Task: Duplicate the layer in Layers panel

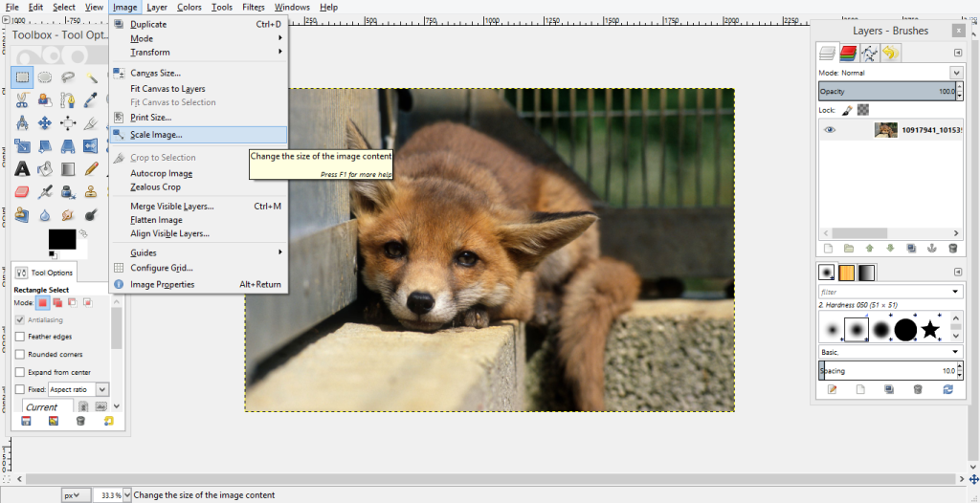Action: click(x=911, y=248)
